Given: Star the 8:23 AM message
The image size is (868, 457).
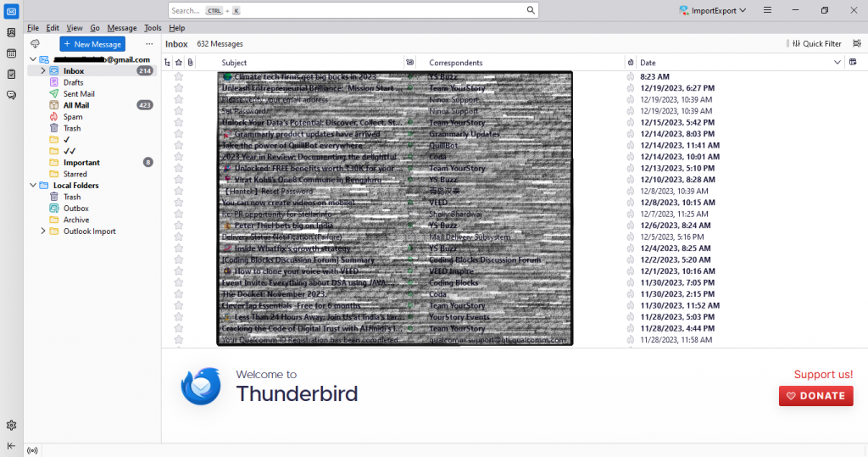Looking at the screenshot, I should pyautogui.click(x=179, y=77).
